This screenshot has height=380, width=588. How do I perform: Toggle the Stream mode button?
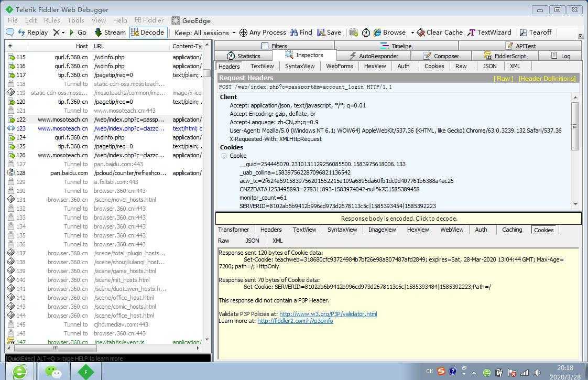coord(110,32)
